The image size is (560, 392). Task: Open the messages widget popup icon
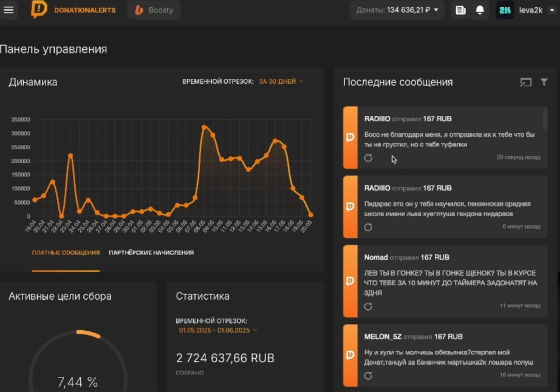tap(525, 83)
